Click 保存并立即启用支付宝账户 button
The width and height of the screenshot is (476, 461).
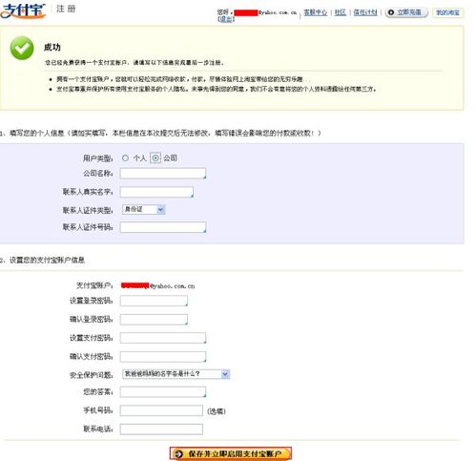click(231, 453)
